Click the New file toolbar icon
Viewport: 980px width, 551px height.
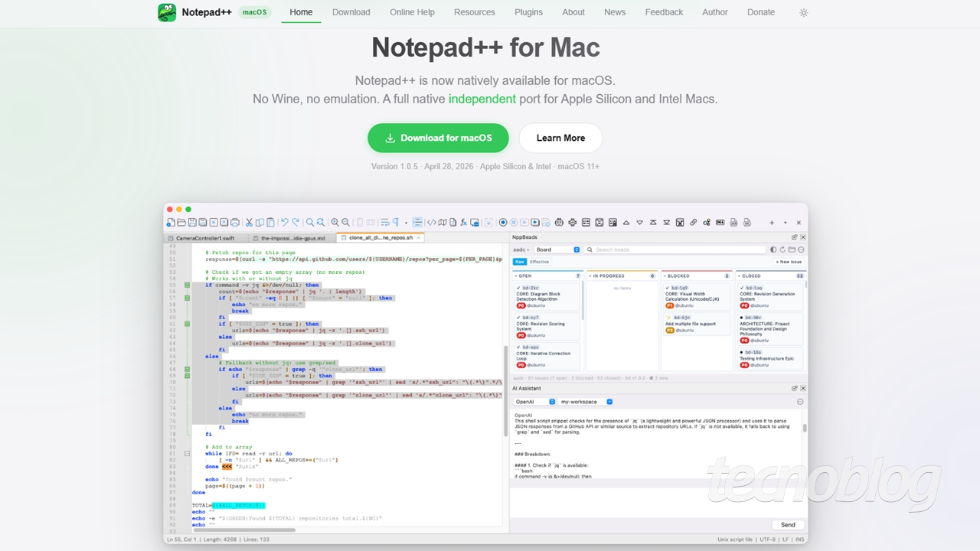click(170, 222)
